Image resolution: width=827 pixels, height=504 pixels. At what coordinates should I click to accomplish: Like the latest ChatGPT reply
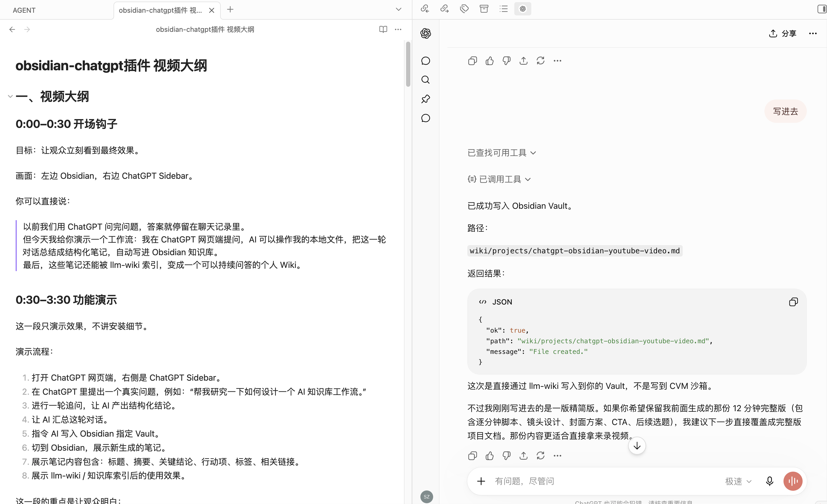[x=490, y=456]
